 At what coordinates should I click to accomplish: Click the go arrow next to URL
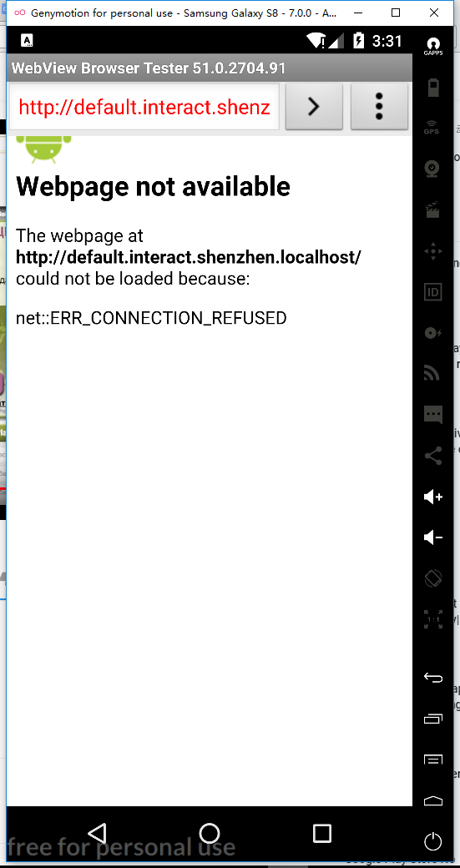coord(314,106)
